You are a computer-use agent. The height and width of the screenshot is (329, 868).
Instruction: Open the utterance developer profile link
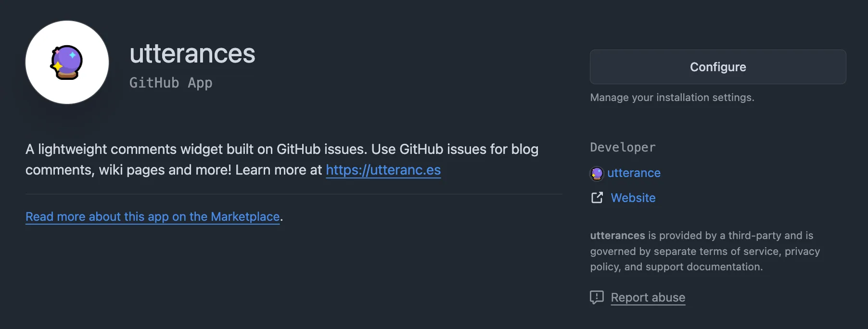pos(634,173)
